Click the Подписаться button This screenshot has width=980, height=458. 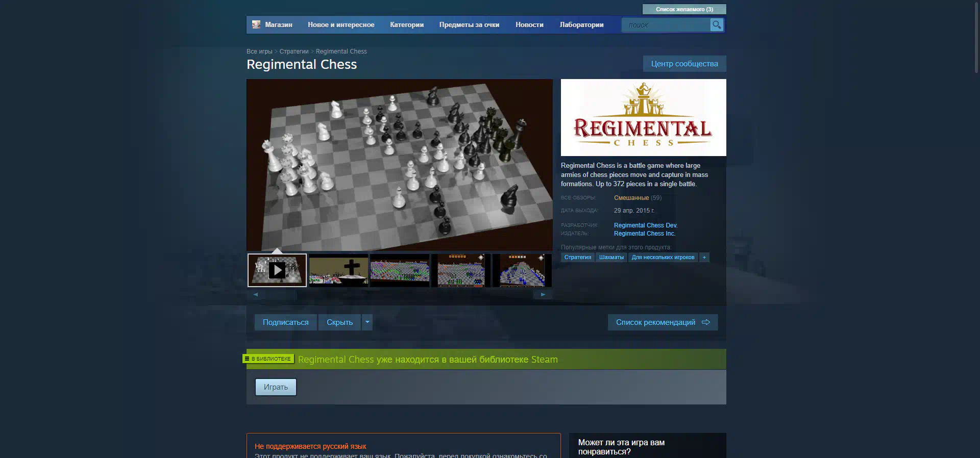click(286, 322)
